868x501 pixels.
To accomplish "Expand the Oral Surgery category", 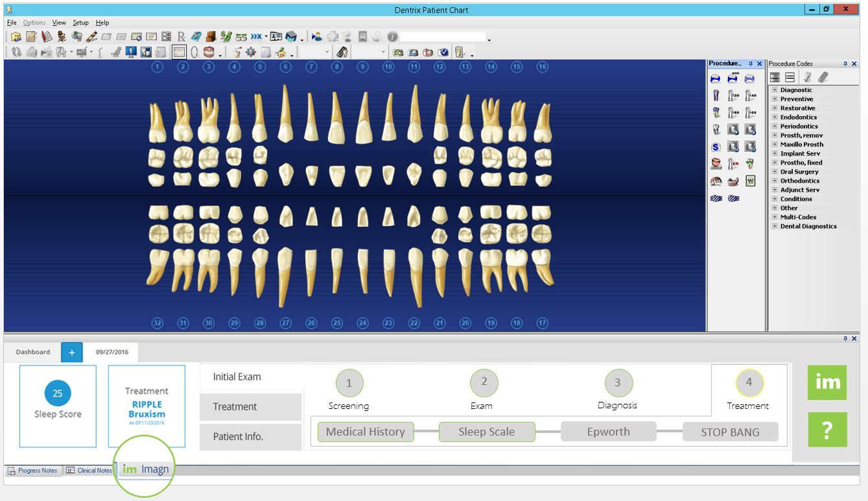I will click(x=775, y=172).
